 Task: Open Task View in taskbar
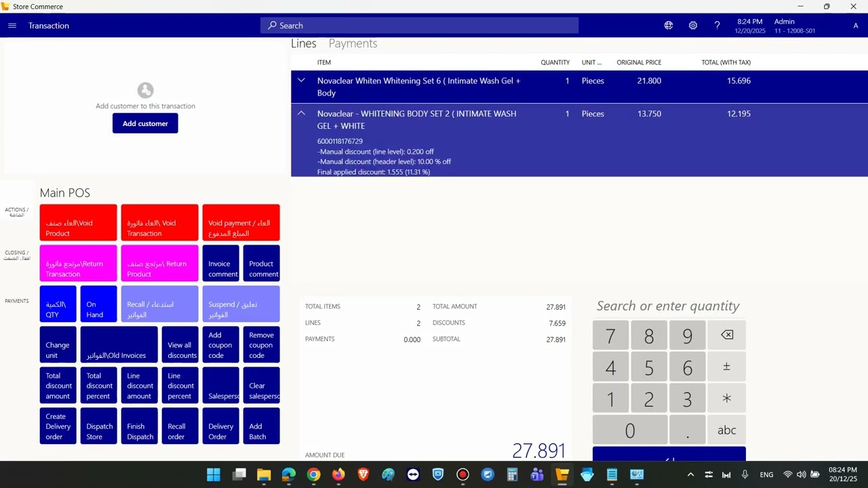(239, 474)
